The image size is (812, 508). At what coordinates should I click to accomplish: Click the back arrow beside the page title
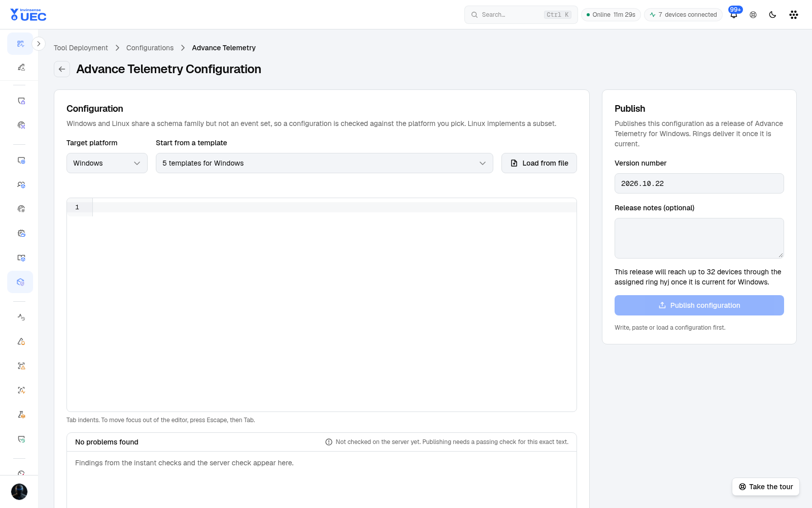coord(62,69)
